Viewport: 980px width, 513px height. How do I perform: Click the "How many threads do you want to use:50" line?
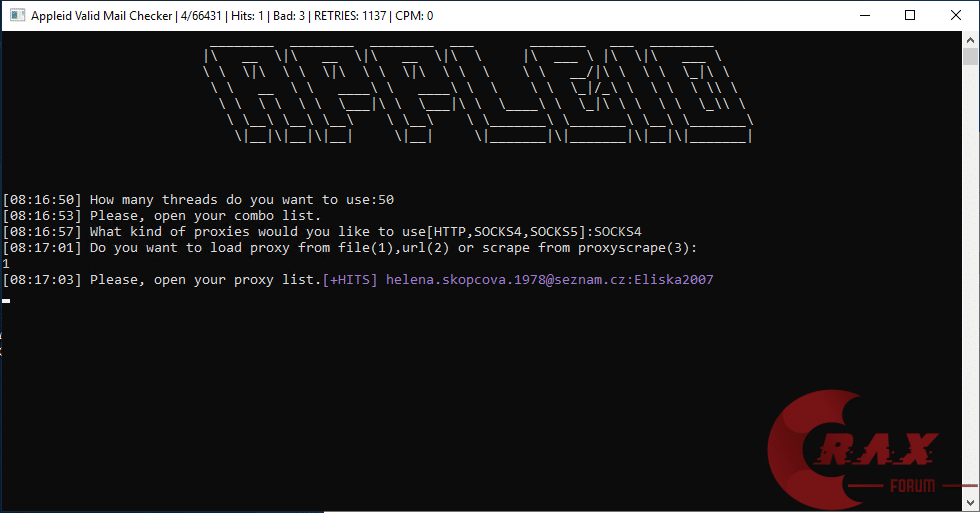pyautogui.click(x=199, y=200)
